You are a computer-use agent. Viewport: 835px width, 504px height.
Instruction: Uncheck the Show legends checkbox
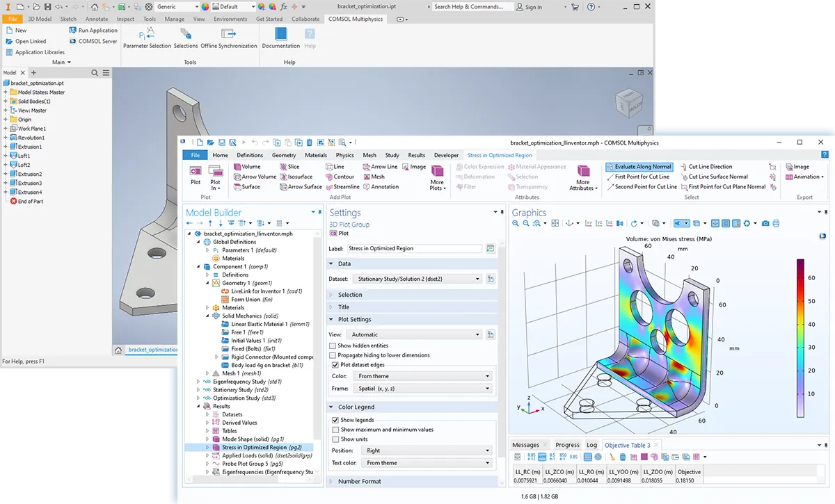[x=334, y=420]
